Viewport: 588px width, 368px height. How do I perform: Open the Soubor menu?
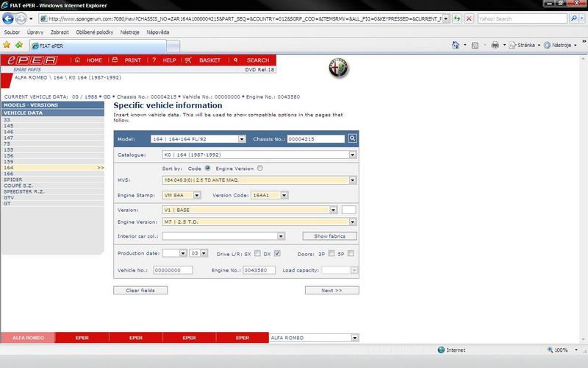click(12, 32)
